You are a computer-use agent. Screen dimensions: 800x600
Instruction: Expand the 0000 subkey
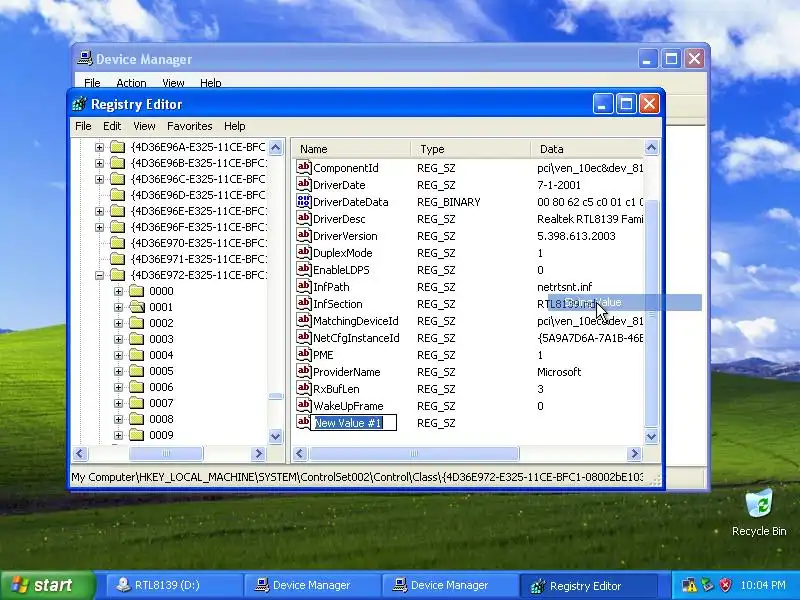tap(118, 291)
